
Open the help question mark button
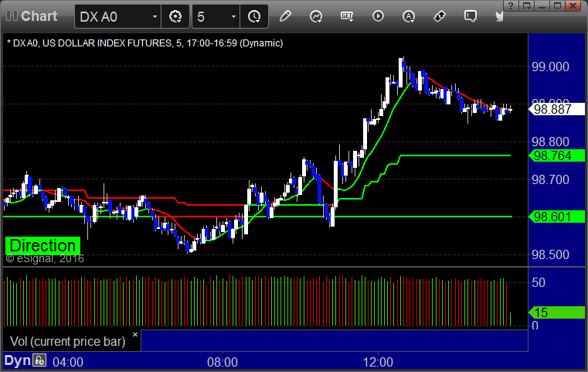point(511,5)
